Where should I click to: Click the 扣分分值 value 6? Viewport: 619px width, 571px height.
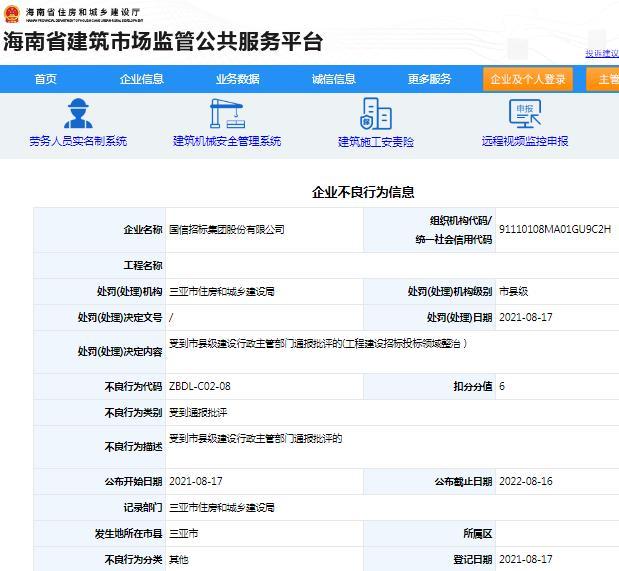coord(502,386)
